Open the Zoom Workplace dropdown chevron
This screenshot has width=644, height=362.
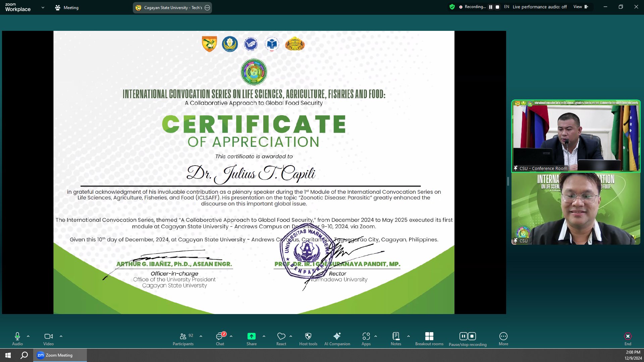click(43, 7)
